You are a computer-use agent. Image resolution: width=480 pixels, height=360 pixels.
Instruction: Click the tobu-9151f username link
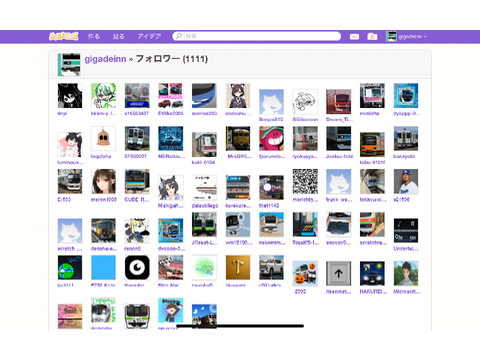(372, 162)
